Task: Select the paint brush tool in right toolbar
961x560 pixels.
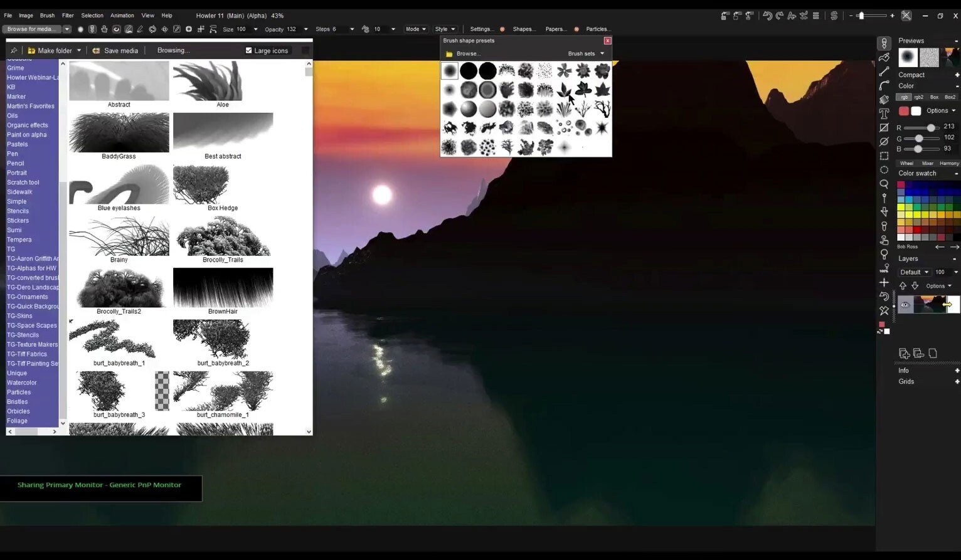Action: pos(884,43)
